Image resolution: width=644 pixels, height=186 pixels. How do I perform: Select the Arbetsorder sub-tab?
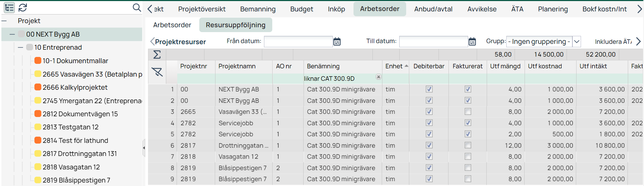point(172,25)
